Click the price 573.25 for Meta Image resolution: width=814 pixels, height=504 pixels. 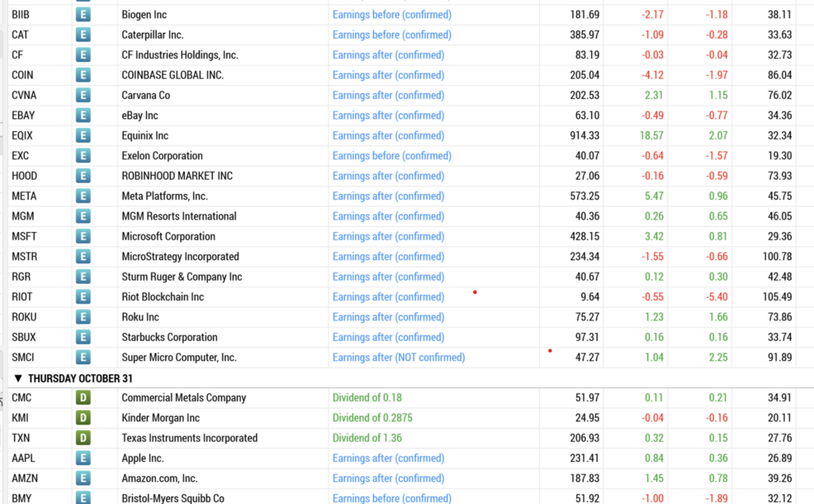(584, 196)
